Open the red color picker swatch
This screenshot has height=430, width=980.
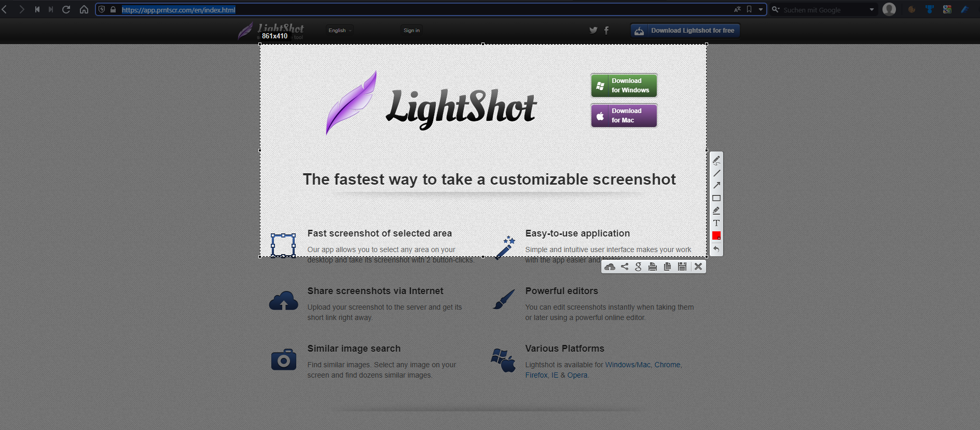click(x=716, y=235)
